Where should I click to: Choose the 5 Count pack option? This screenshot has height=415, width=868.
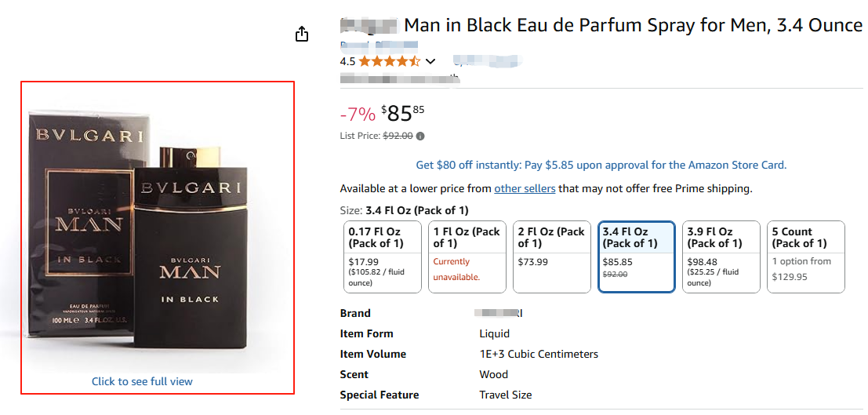pos(805,257)
